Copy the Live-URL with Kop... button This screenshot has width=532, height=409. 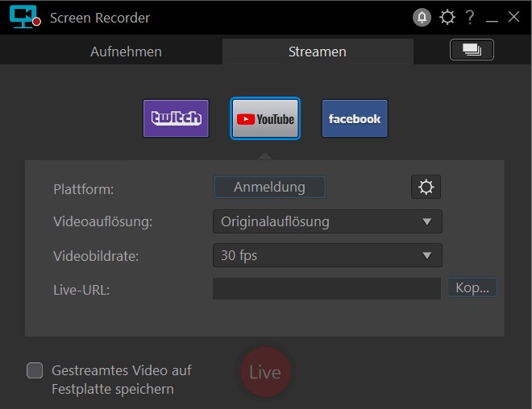tap(472, 287)
